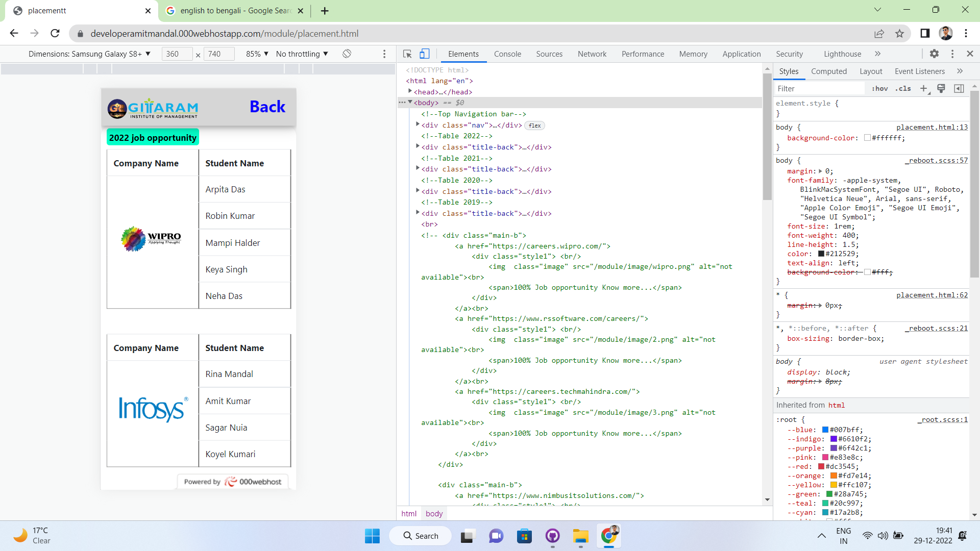The image size is (980, 551).
Task: Go forward with browser forward arrow
Action: (34, 33)
